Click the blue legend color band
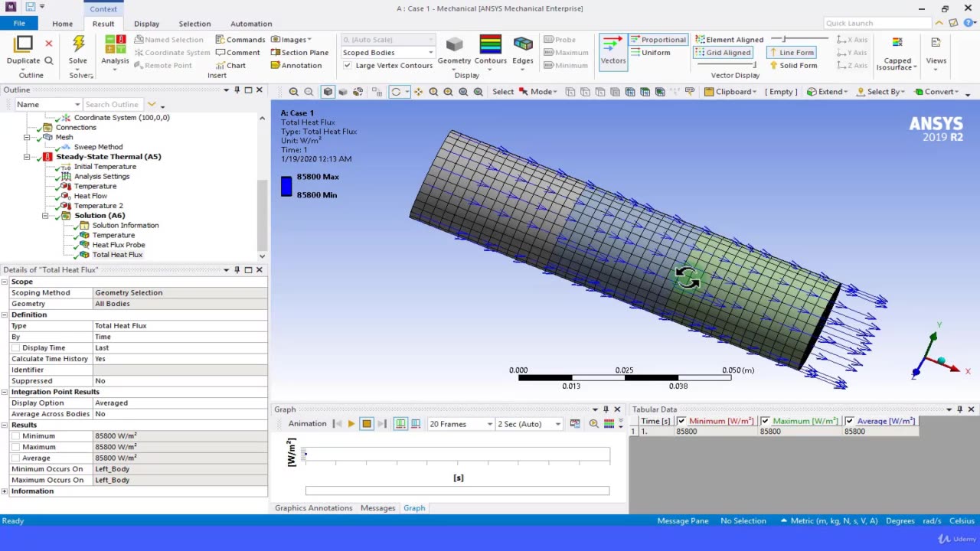The height and width of the screenshot is (551, 980). point(286,187)
